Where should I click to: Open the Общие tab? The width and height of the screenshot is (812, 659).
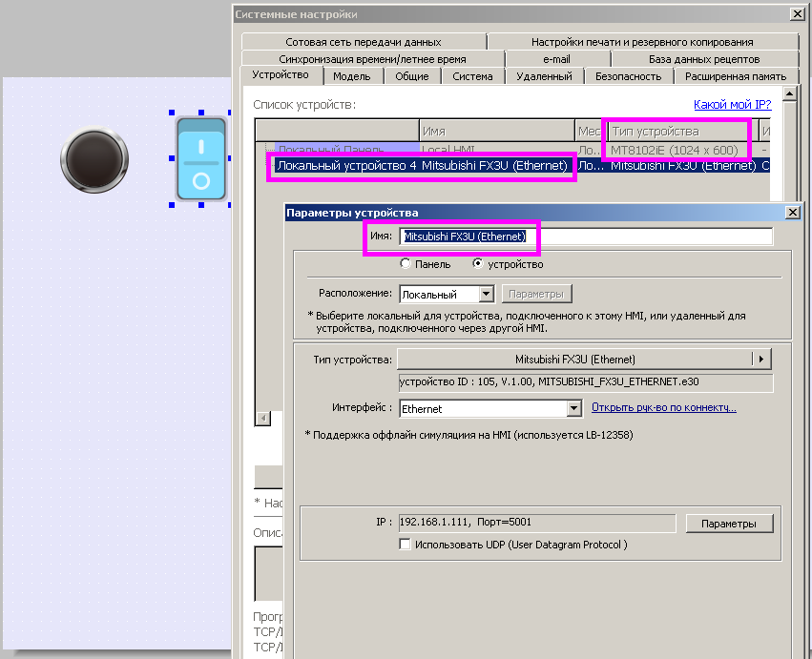coord(412,76)
